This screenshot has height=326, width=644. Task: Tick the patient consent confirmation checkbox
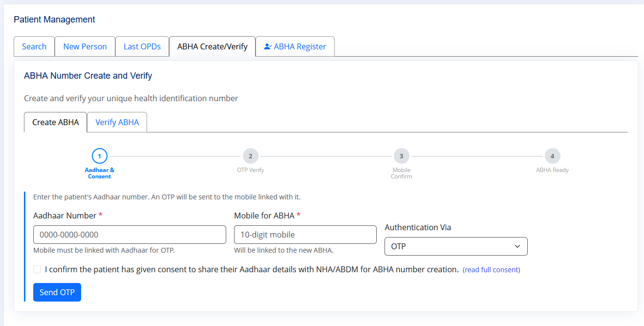pos(37,269)
